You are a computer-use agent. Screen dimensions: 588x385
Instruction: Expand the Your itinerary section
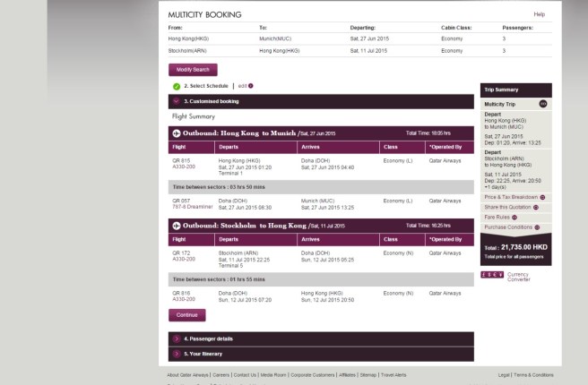pos(176,354)
